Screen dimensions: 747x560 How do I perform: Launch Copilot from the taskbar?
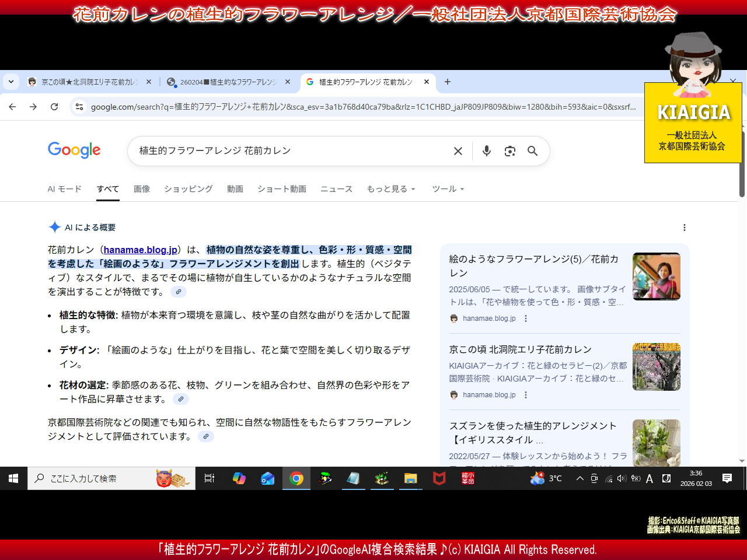pos(239,478)
